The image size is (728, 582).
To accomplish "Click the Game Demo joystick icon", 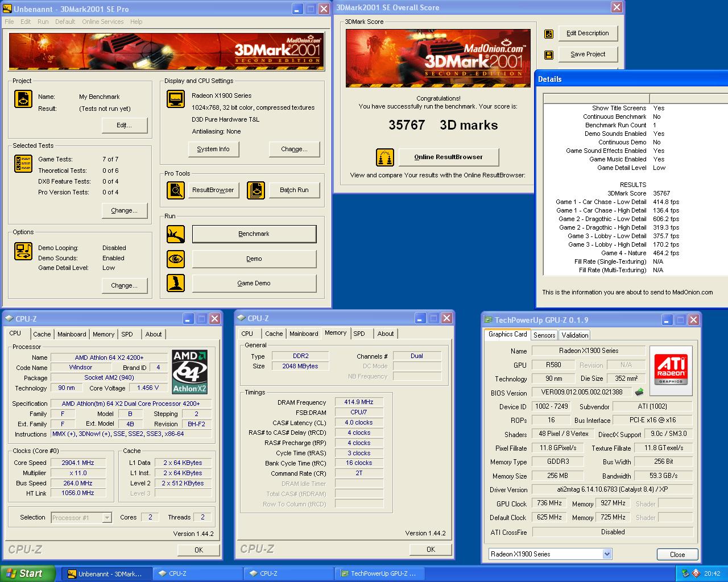I will click(x=176, y=283).
